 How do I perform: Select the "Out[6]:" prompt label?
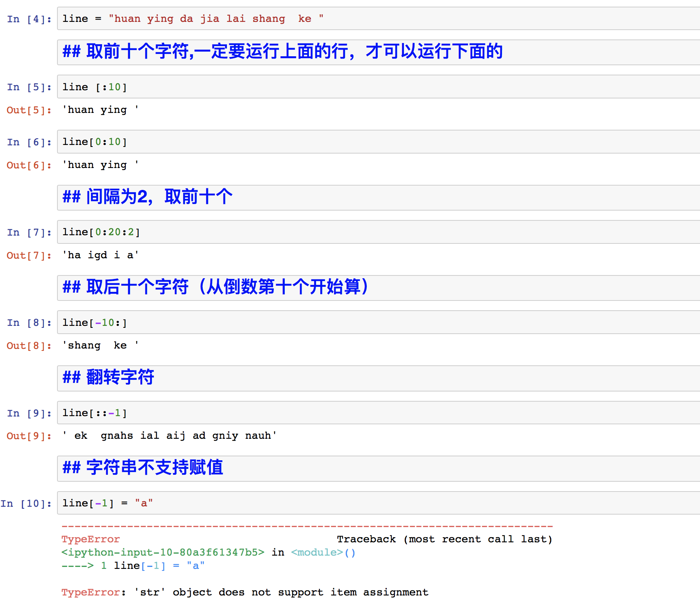[29, 165]
